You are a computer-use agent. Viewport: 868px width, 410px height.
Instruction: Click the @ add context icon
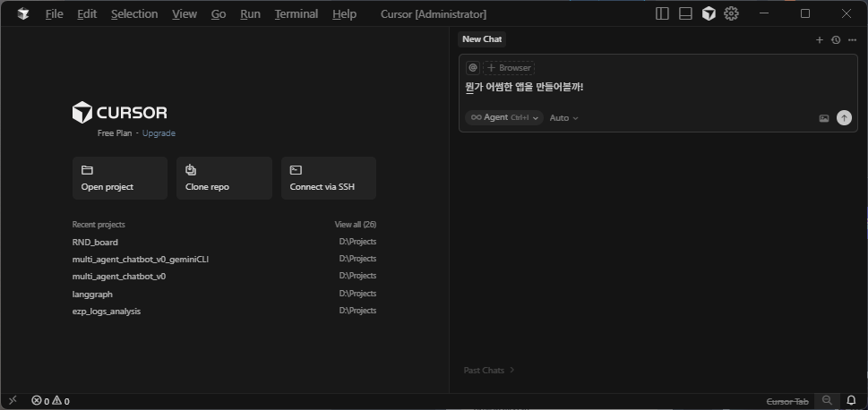click(473, 67)
